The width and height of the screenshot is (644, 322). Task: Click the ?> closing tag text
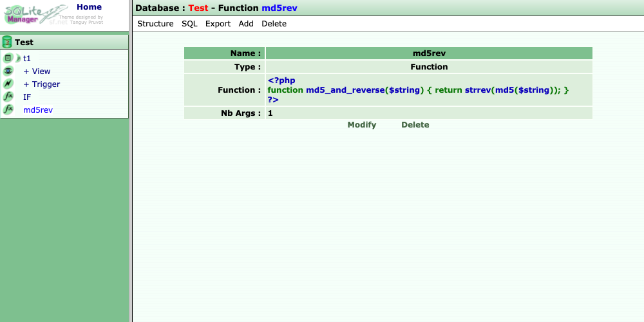(273, 100)
